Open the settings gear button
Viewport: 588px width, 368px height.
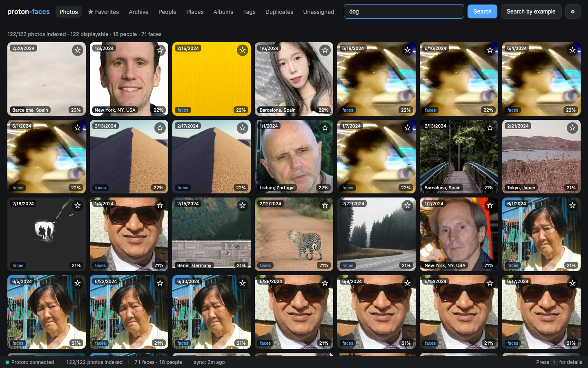[572, 11]
